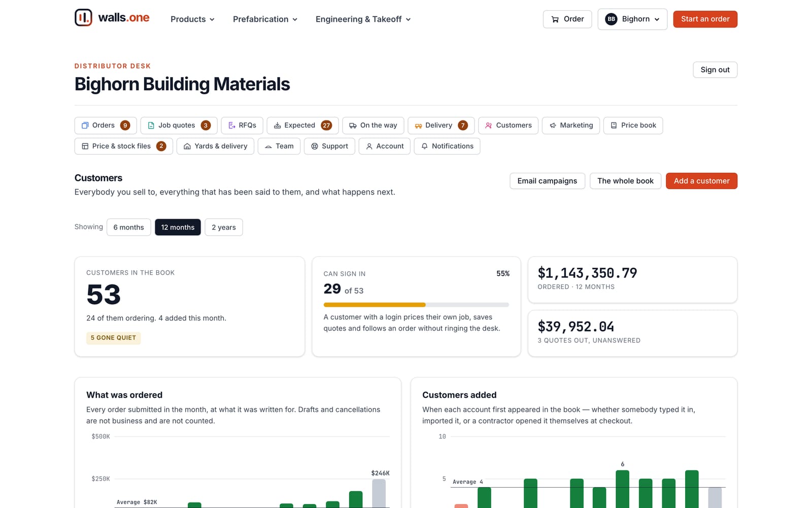Click the Customers people icon
The height and width of the screenshot is (508, 812).
pyautogui.click(x=489, y=125)
